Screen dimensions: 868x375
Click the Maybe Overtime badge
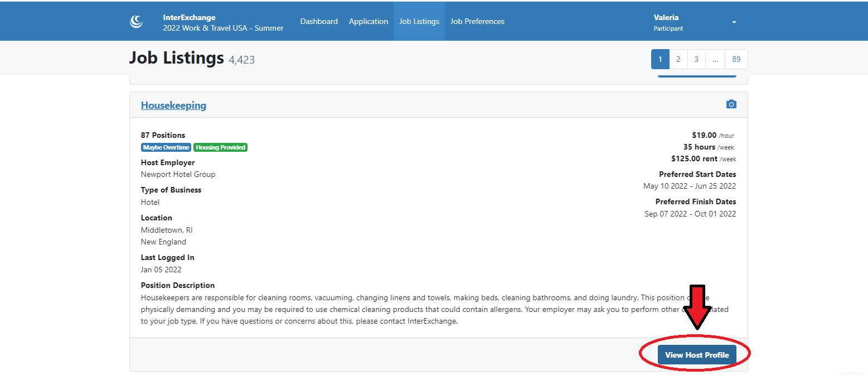pos(166,147)
